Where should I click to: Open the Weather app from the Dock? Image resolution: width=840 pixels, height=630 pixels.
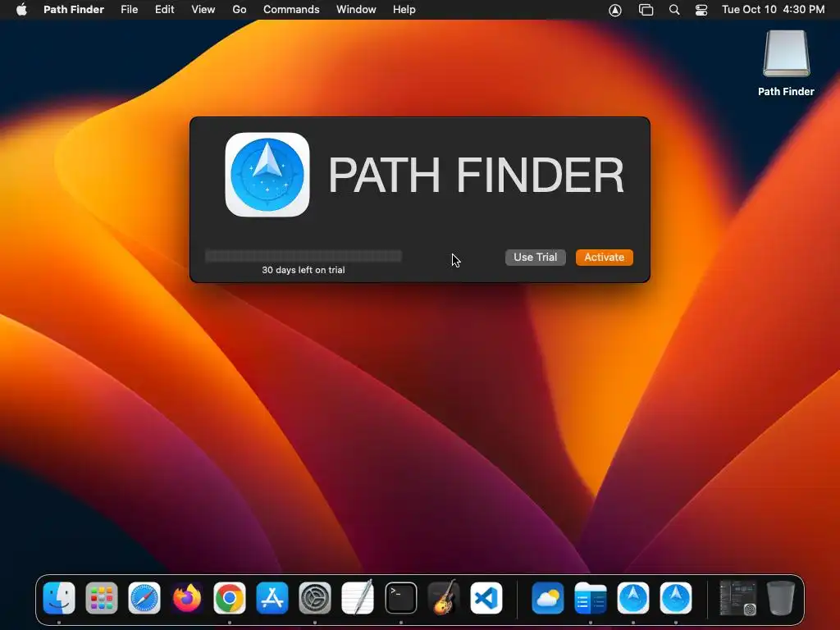547,598
